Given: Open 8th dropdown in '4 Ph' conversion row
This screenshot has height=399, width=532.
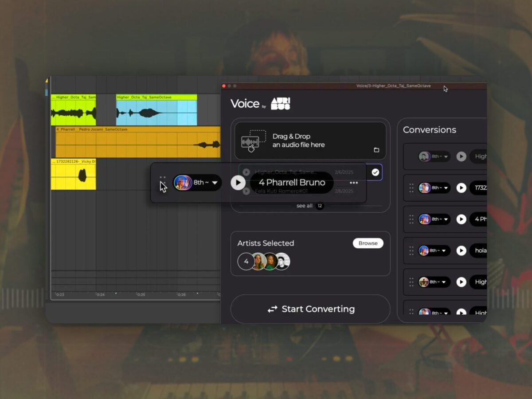Looking at the screenshot, I should point(440,219).
